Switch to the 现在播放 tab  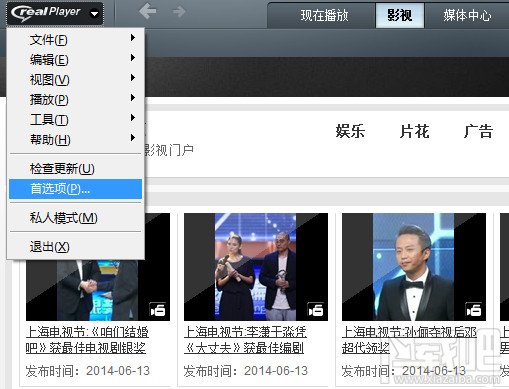[324, 15]
